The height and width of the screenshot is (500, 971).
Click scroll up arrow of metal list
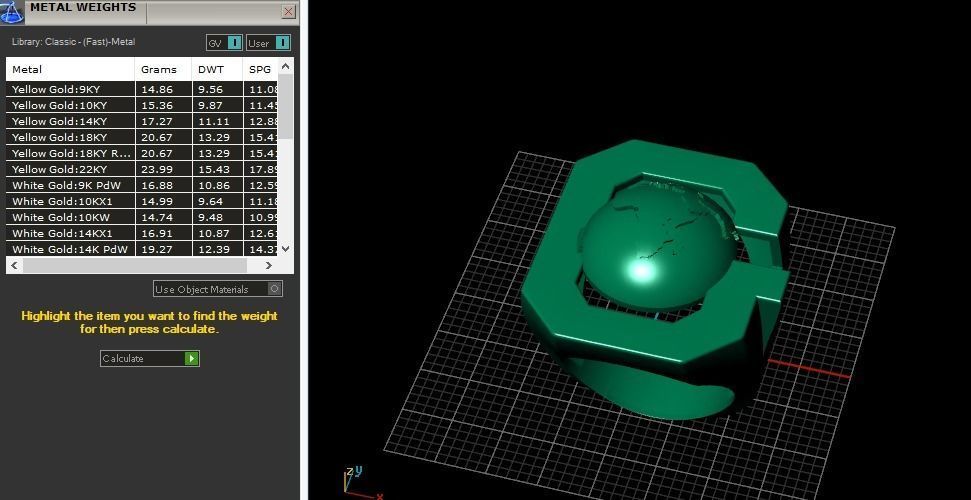[x=285, y=66]
